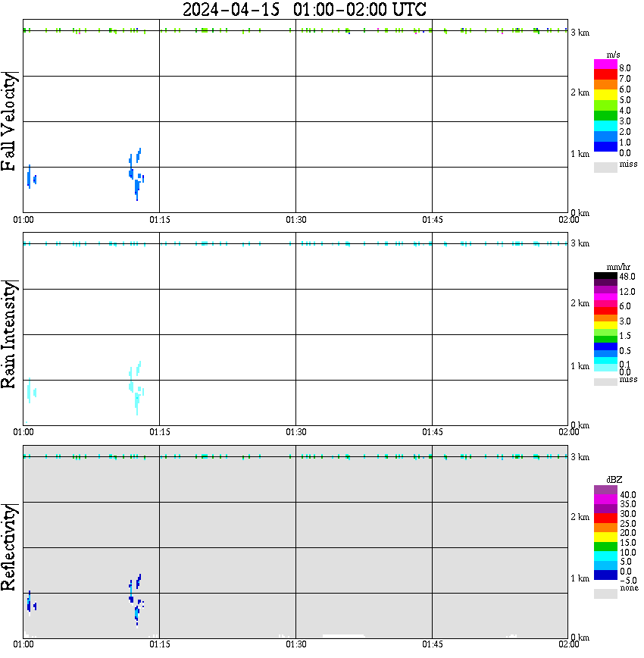Click the blue velocity echo near 01:12
Screen dimensions: 644x658
(136, 174)
